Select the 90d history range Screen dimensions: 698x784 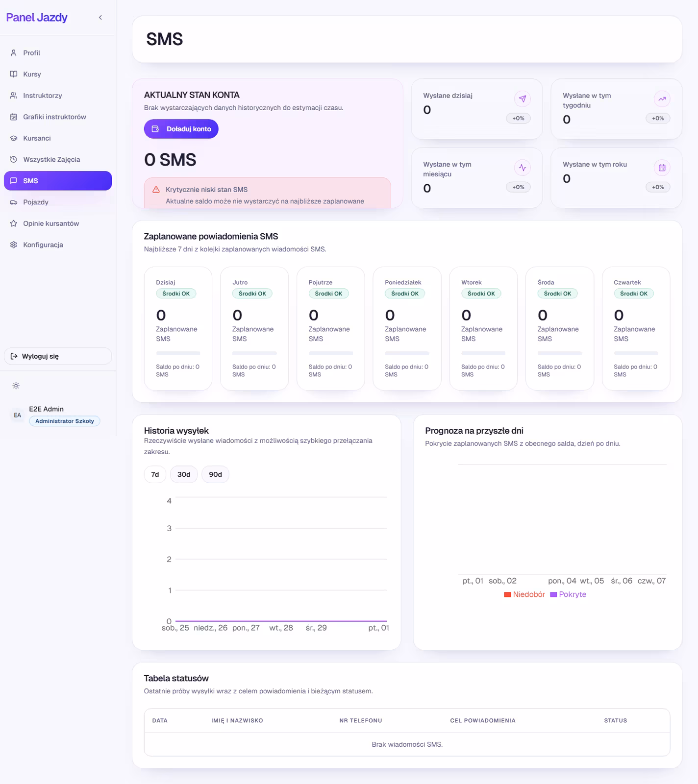pyautogui.click(x=215, y=474)
